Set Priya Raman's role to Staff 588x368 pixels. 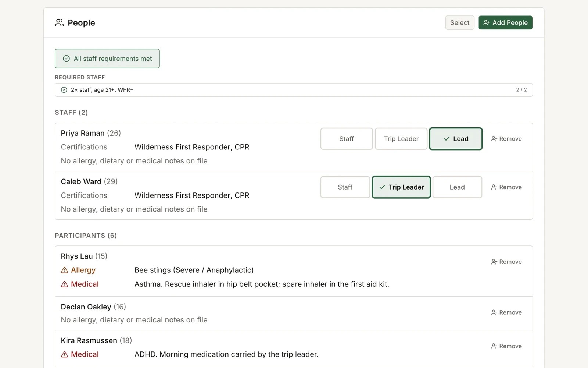coord(347,139)
